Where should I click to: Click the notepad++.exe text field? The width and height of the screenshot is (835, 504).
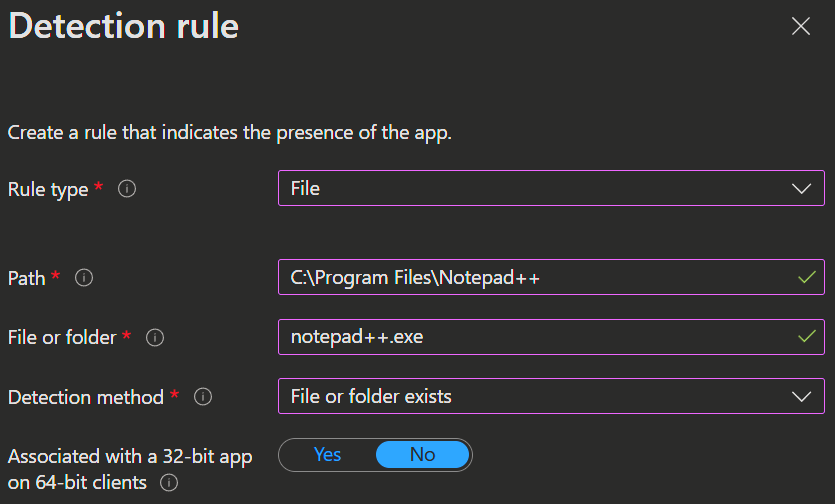tap(551, 337)
